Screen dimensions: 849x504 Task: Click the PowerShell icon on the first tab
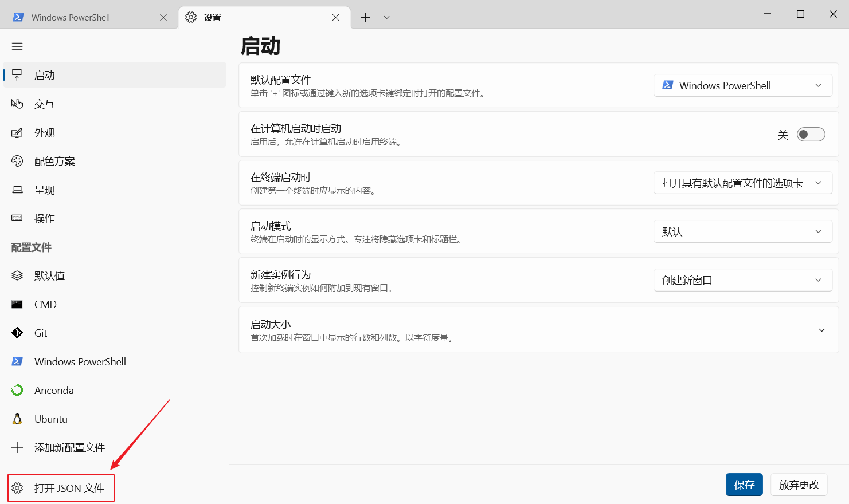coord(18,17)
